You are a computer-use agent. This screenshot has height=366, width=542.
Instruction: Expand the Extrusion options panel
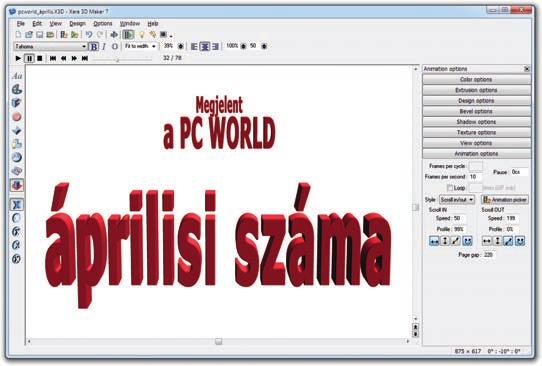click(476, 90)
